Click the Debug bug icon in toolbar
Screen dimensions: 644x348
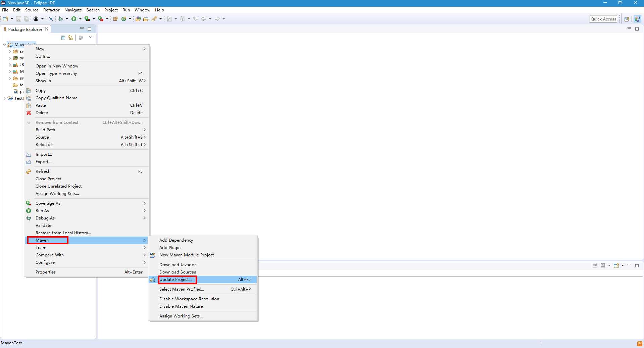[61, 19]
